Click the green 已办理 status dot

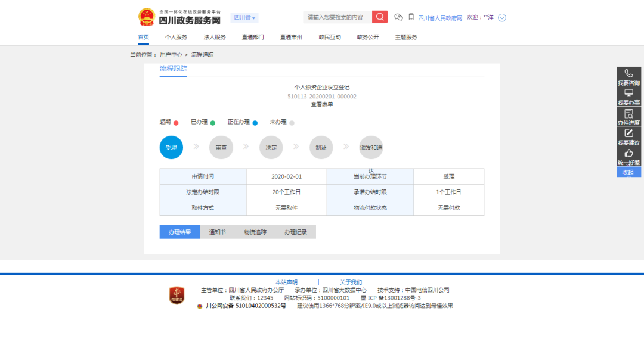(213, 123)
